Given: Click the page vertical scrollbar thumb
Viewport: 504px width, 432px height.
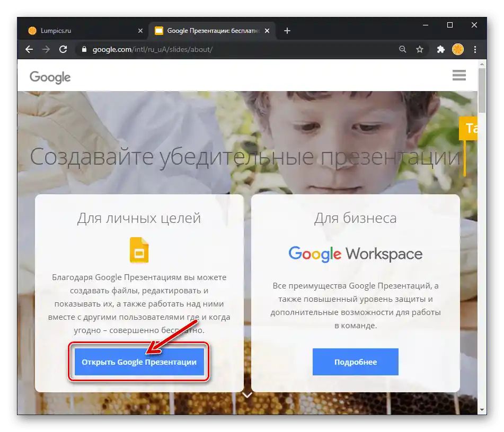Looking at the screenshot, I should coord(482,90).
